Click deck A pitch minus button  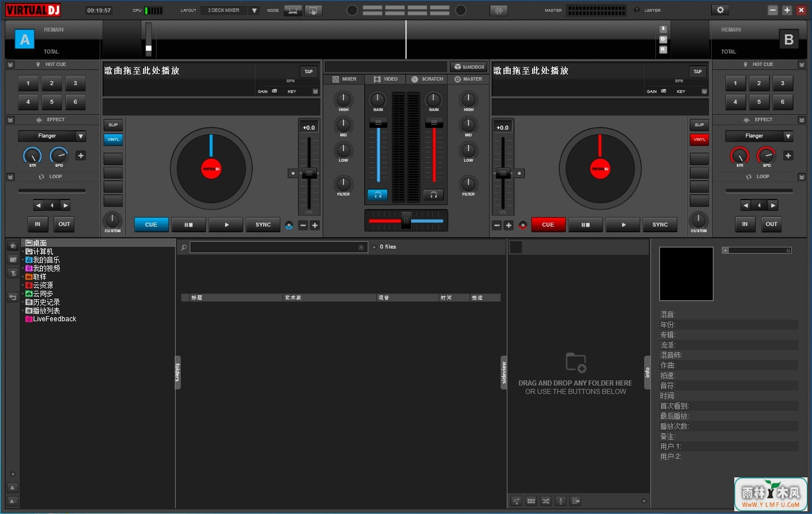303,225
